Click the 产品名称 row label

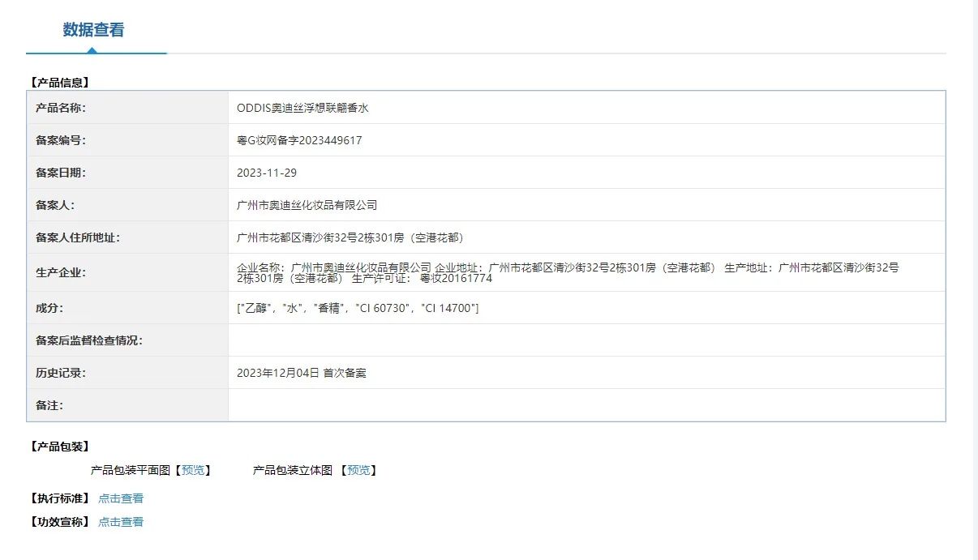pyautogui.click(x=61, y=108)
